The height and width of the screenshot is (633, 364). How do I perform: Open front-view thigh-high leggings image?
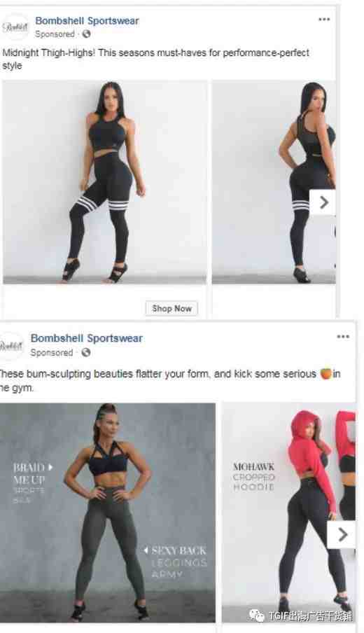point(105,181)
